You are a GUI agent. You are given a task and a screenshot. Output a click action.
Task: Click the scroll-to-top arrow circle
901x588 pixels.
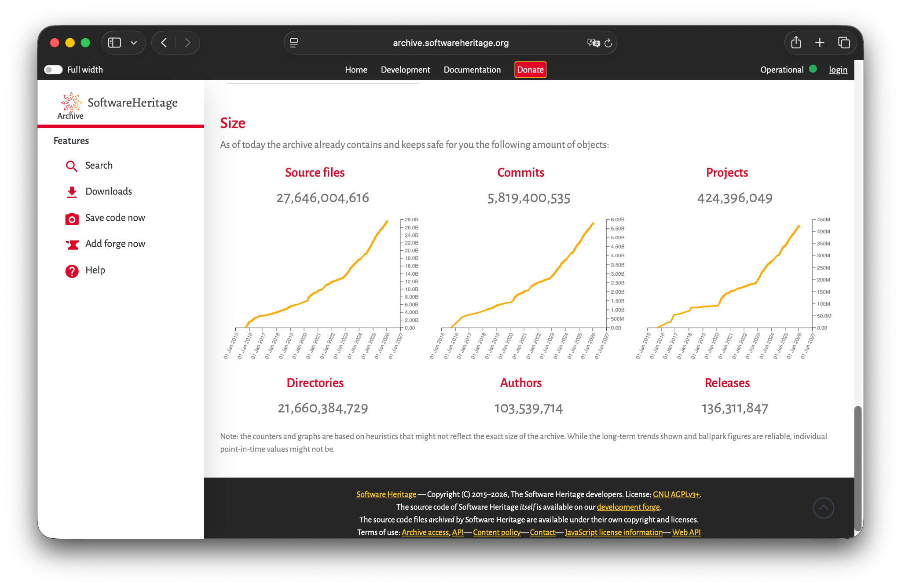pos(823,508)
